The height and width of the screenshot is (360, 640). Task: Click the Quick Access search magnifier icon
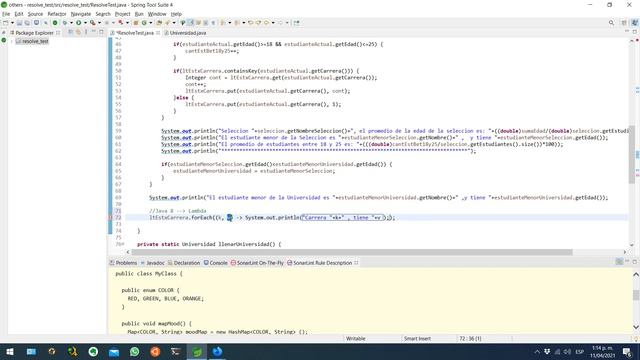tap(611, 23)
